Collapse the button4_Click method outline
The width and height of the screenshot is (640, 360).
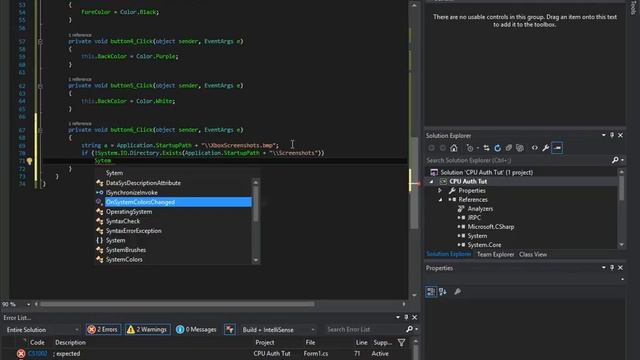point(40,41)
